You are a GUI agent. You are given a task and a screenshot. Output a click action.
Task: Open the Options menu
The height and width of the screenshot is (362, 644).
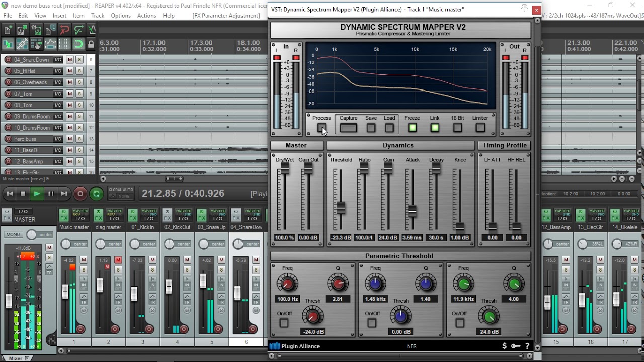click(x=121, y=16)
